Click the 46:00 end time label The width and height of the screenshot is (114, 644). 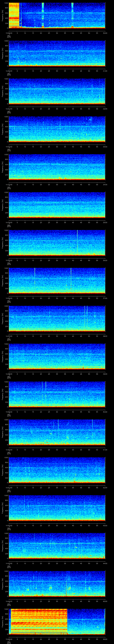[105, 639]
